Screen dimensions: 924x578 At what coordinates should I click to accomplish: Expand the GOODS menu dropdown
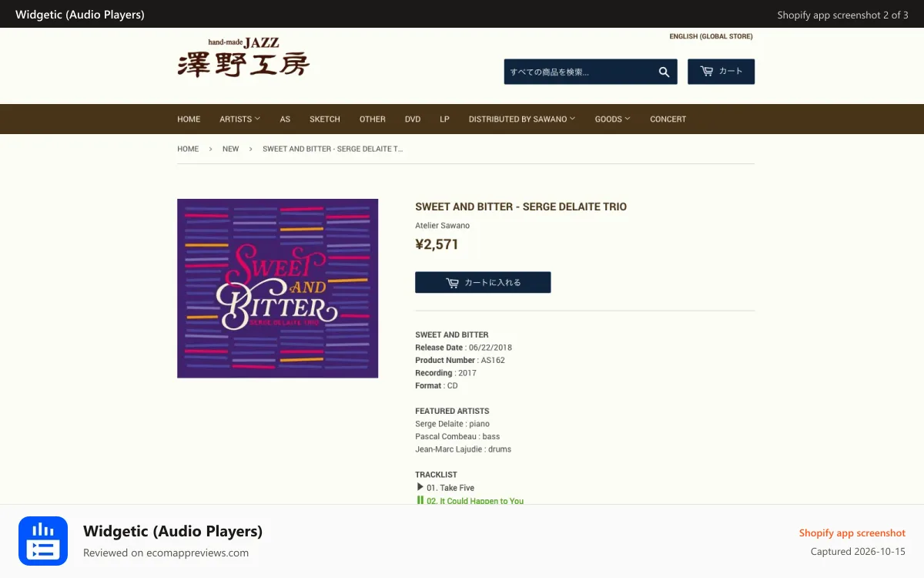pyautogui.click(x=612, y=119)
